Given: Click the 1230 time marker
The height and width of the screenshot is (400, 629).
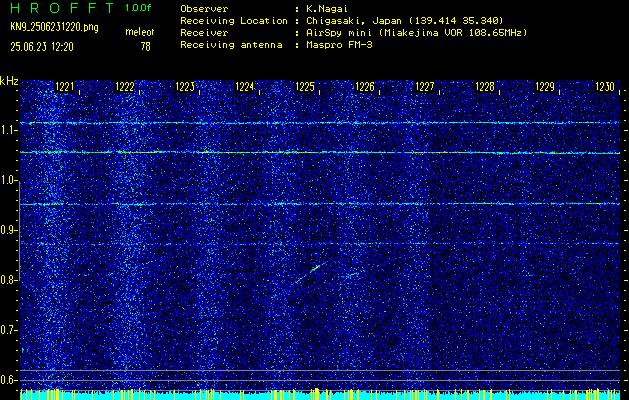Looking at the screenshot, I should pyautogui.click(x=605, y=87).
